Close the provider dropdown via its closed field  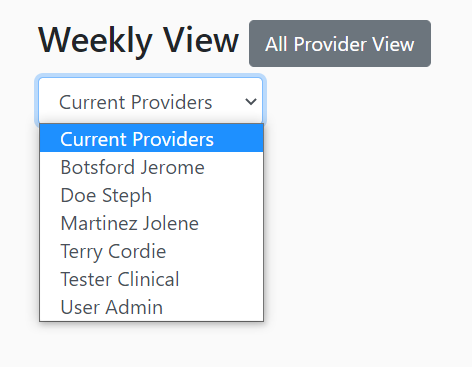point(151,101)
